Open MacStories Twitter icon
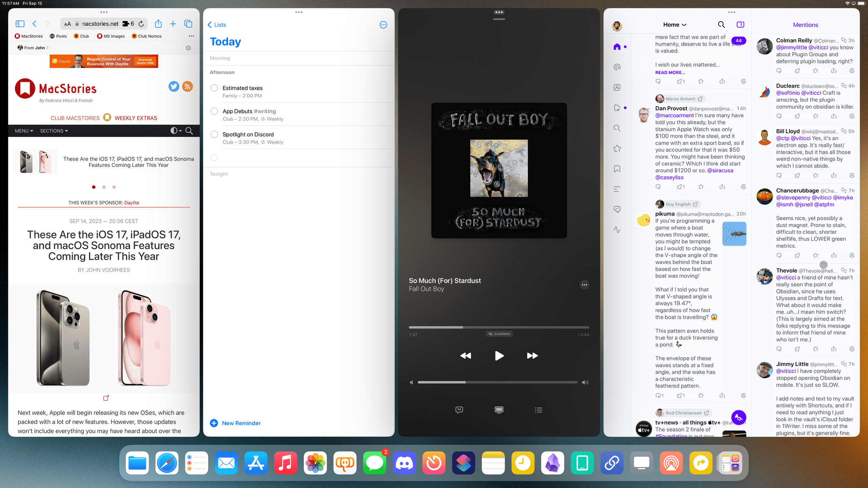Image resolution: width=868 pixels, height=488 pixels. tap(174, 86)
